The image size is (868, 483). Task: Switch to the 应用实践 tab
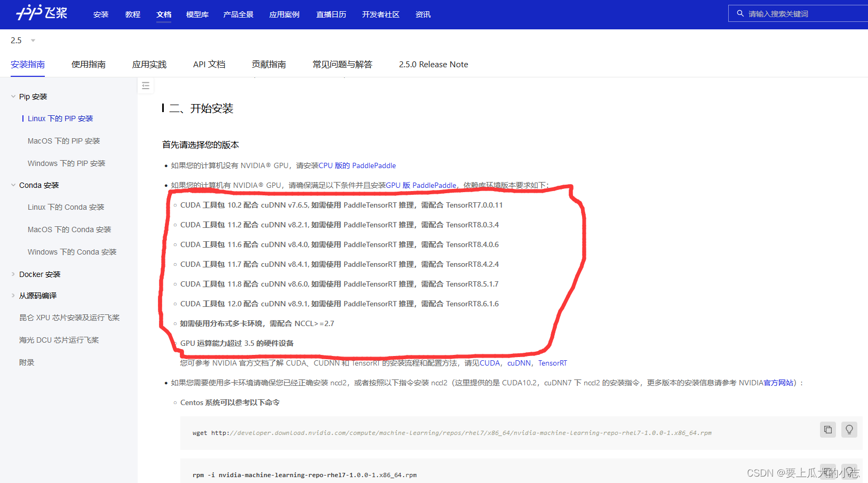click(x=149, y=65)
